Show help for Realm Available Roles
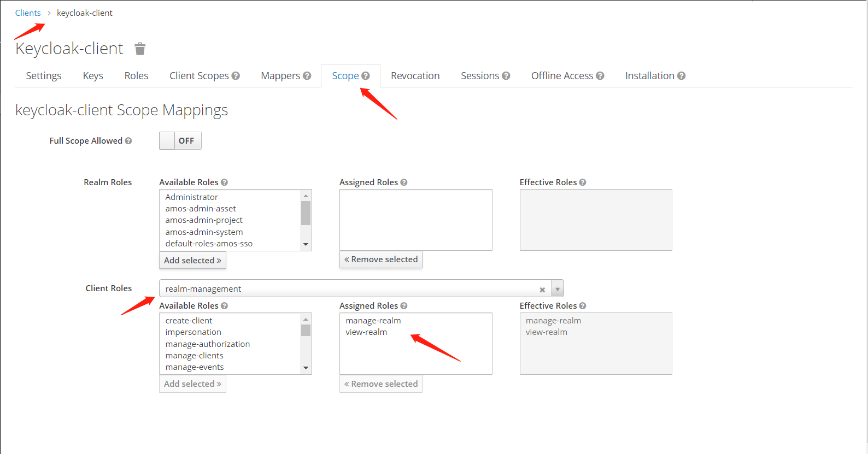This screenshot has height=454, width=868. coord(224,182)
